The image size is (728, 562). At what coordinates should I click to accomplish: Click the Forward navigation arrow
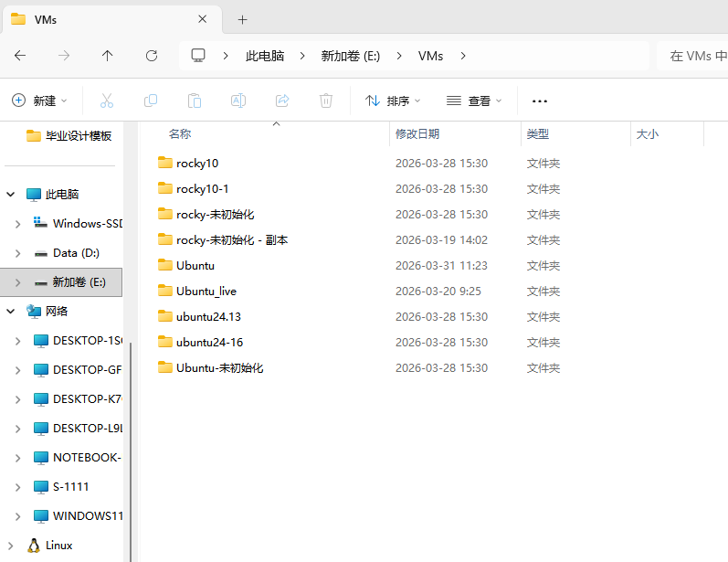point(64,56)
